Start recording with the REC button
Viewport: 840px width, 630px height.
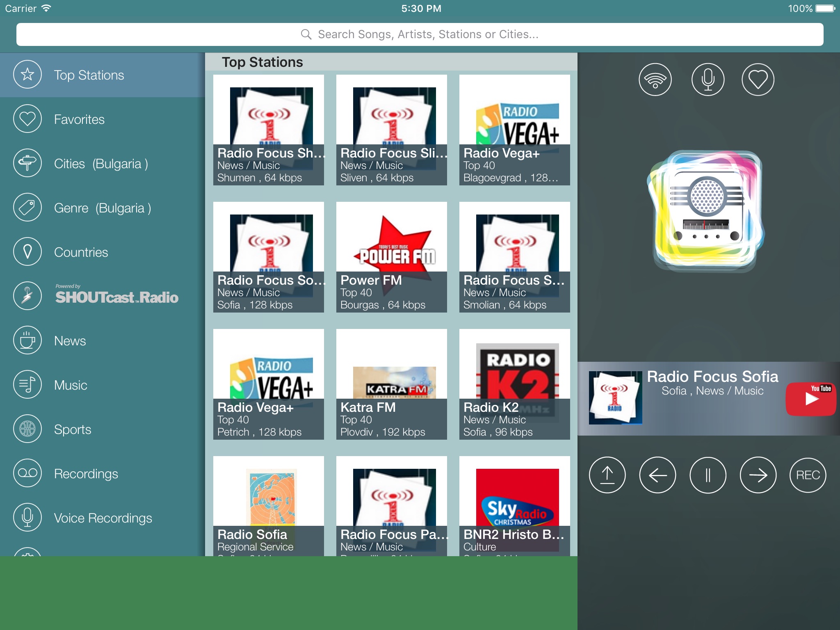(x=808, y=475)
